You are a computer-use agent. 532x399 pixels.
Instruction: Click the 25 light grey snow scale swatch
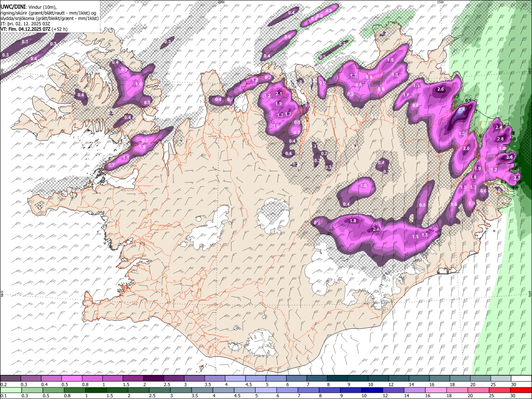[x=500, y=379]
